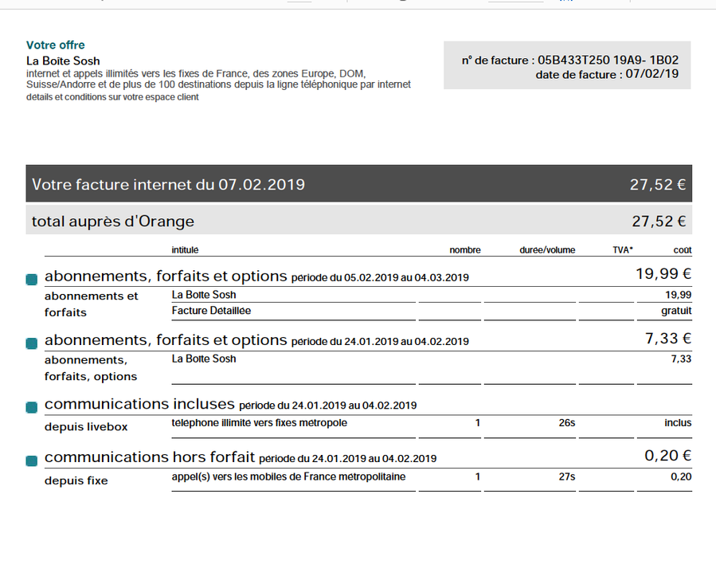Select the 26s duration value
The image size is (716, 588).
point(567,423)
